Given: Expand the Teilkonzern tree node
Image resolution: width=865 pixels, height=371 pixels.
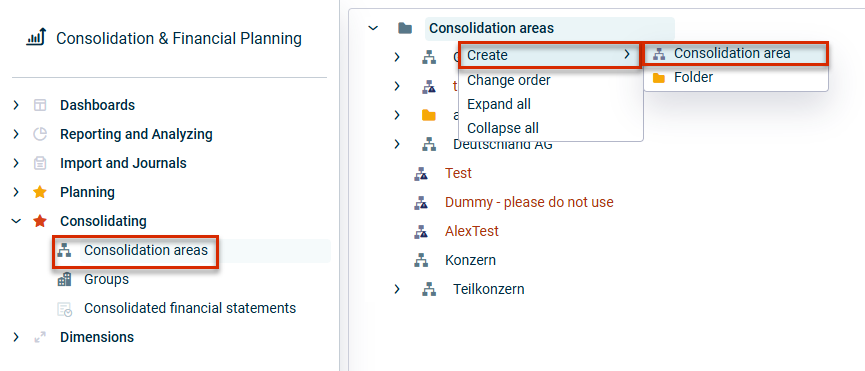Looking at the screenshot, I should (397, 289).
